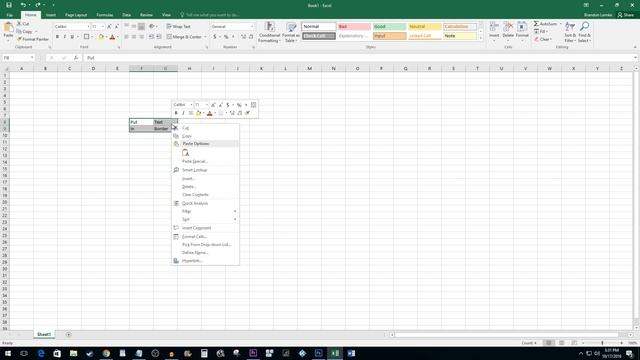Open the Formulas ribbon tab
The height and width of the screenshot is (360, 640).
click(104, 15)
